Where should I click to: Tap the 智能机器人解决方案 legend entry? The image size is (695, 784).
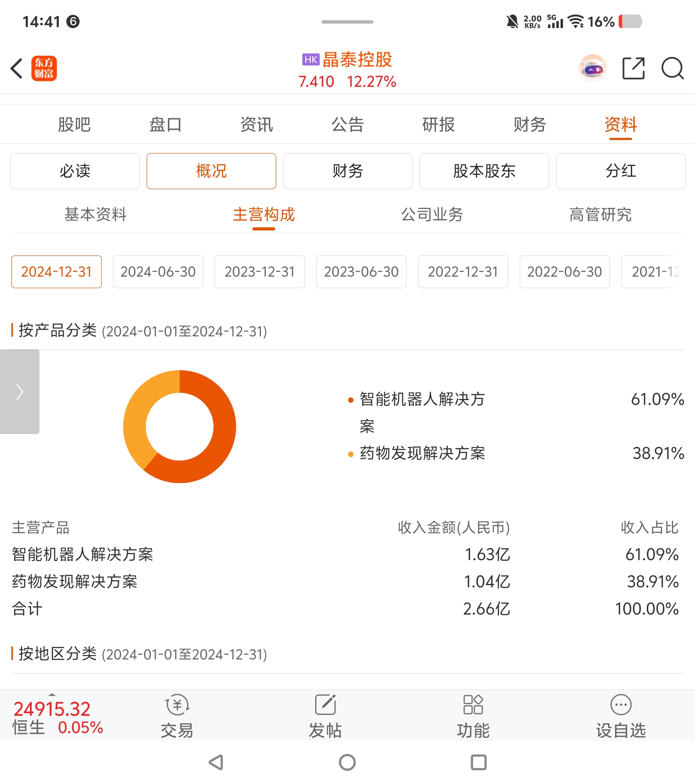coord(422,412)
